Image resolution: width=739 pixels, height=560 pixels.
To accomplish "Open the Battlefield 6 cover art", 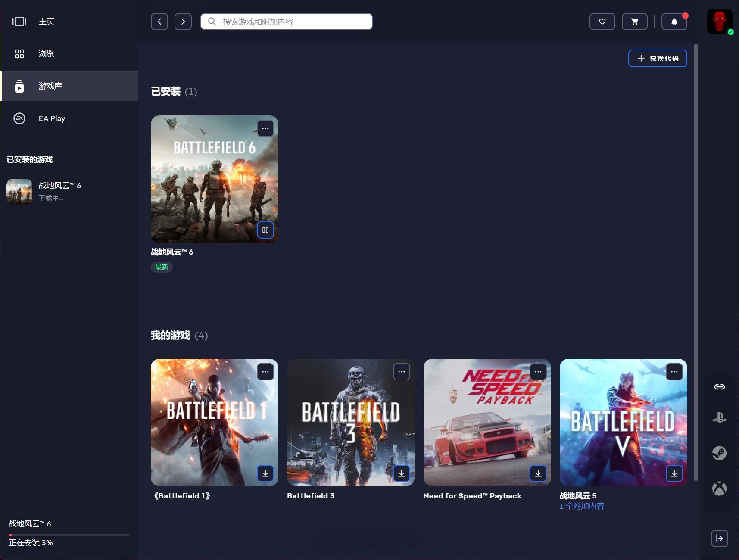I will pyautogui.click(x=215, y=179).
